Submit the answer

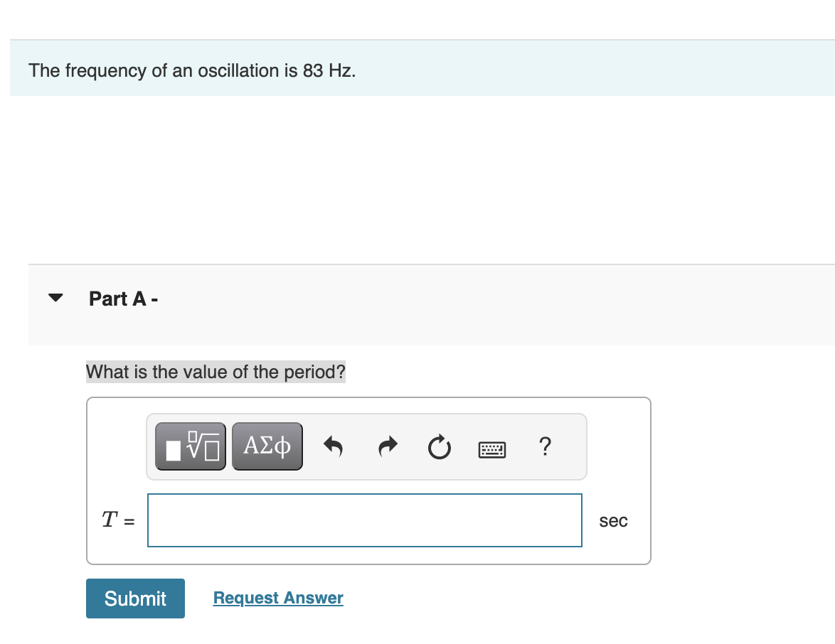click(x=134, y=598)
